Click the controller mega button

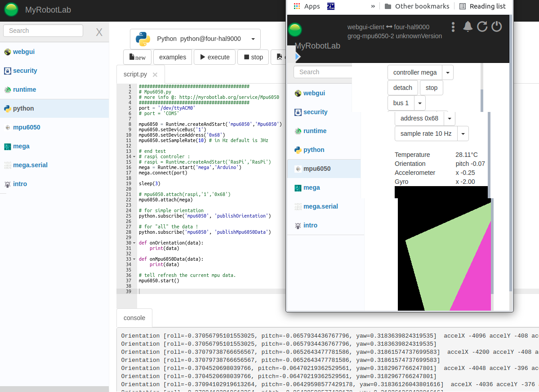[x=415, y=72]
